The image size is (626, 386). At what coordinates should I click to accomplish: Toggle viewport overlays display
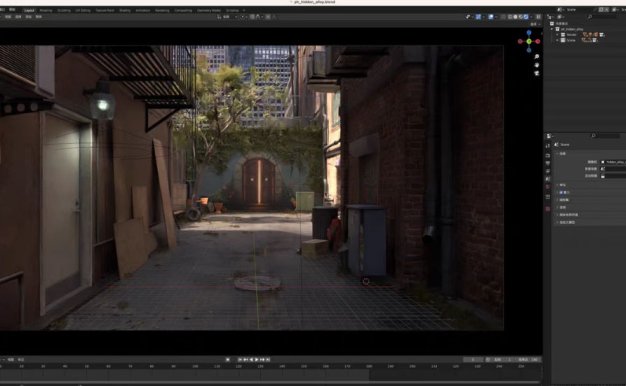click(491, 17)
